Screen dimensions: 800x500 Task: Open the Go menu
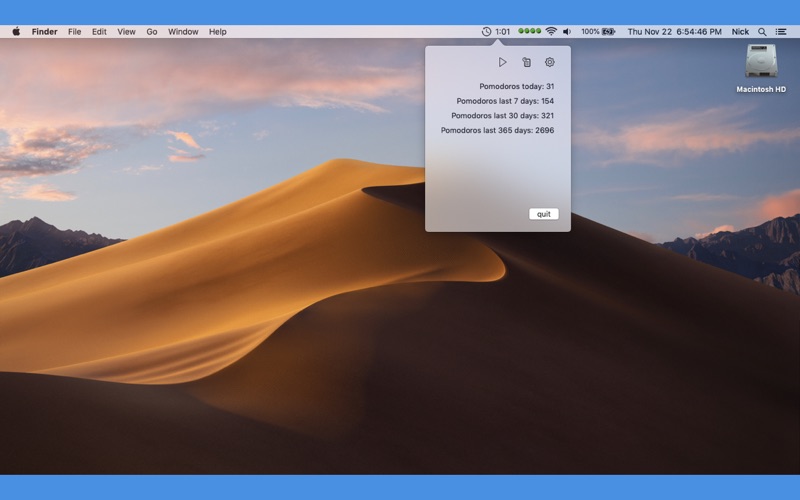pos(152,32)
